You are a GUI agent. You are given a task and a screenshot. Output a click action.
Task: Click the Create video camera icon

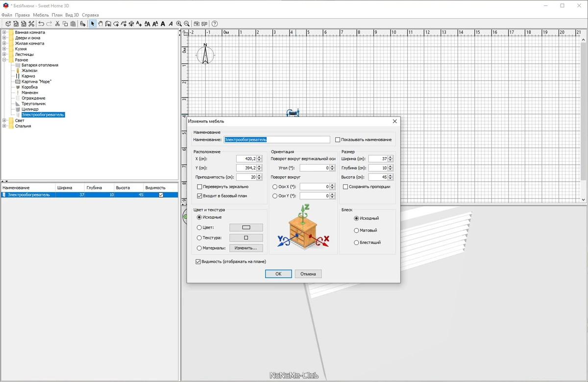[x=204, y=24]
